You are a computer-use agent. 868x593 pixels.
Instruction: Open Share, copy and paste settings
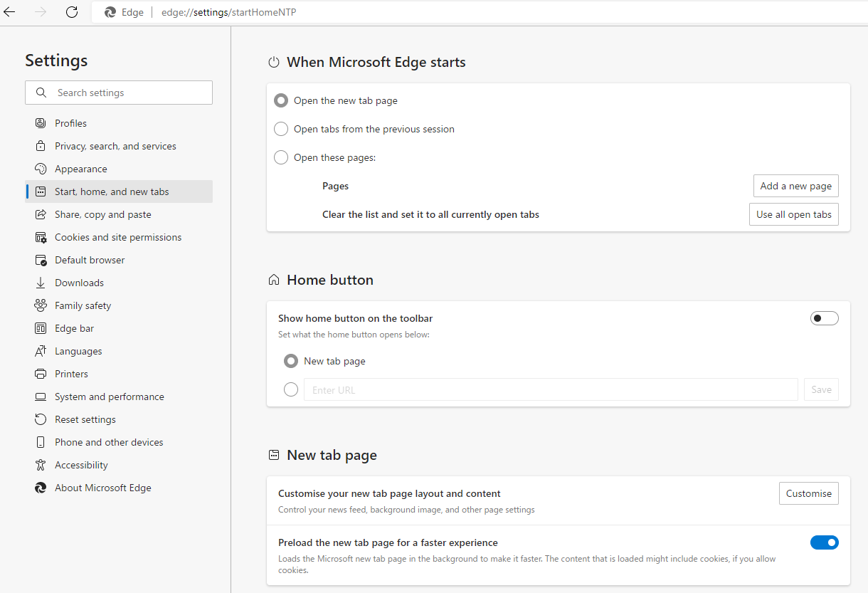119,214
